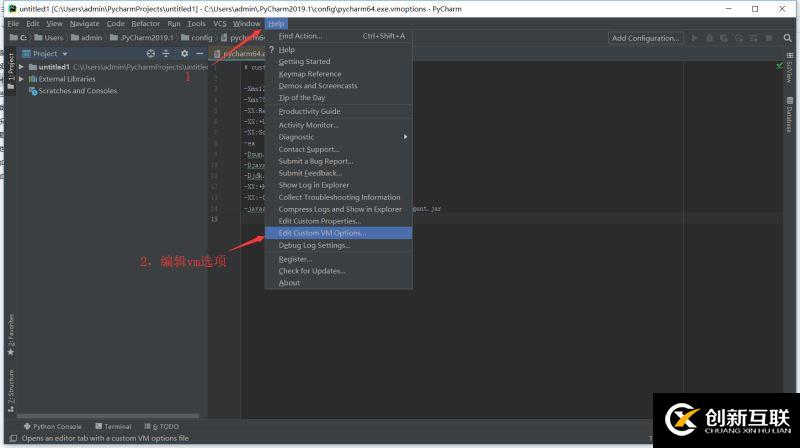Expand the Diagnostic submenu
This screenshot has height=448, width=800.
coord(338,137)
